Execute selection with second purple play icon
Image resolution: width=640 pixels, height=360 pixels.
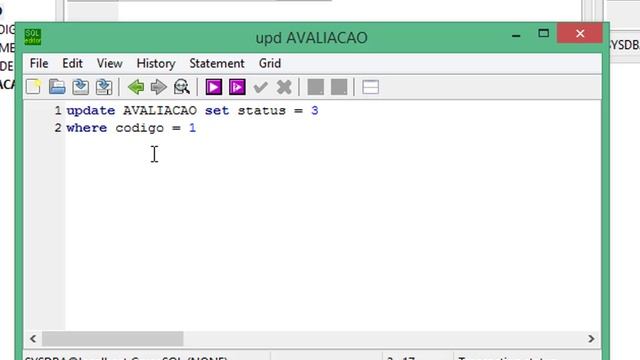click(x=237, y=87)
